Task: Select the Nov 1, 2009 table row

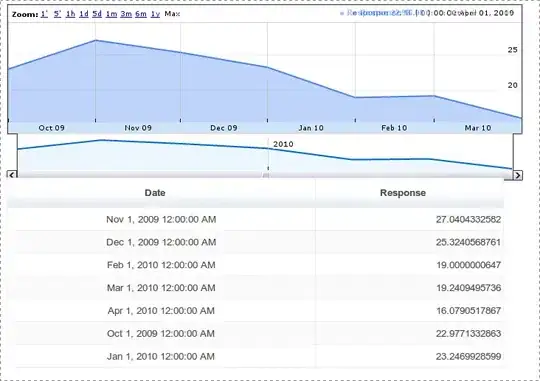Action: pyautogui.click(x=256, y=219)
